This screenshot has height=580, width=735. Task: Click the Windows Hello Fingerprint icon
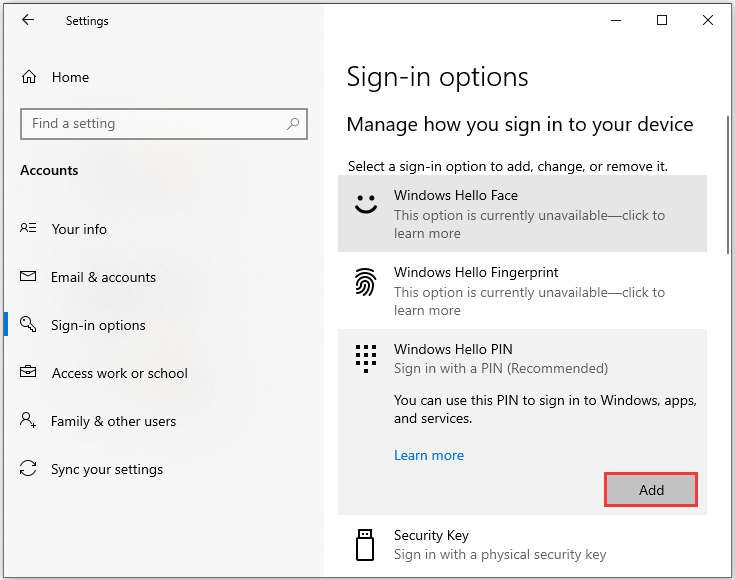(x=366, y=282)
